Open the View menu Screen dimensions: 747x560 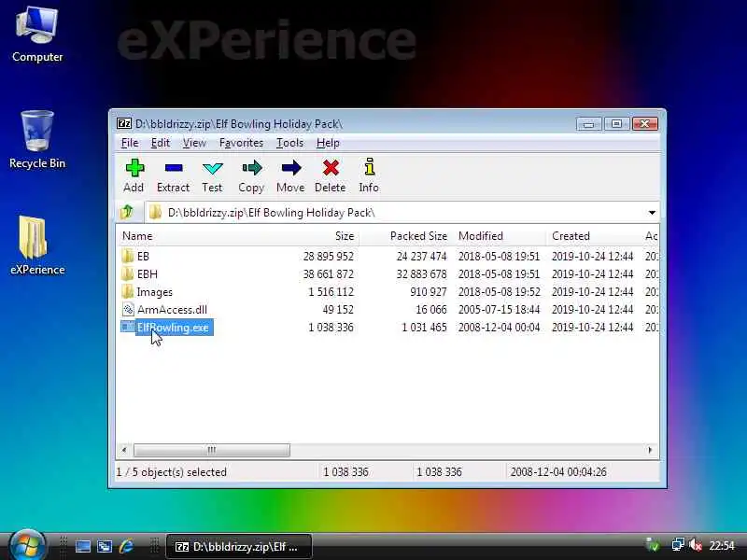pos(194,143)
